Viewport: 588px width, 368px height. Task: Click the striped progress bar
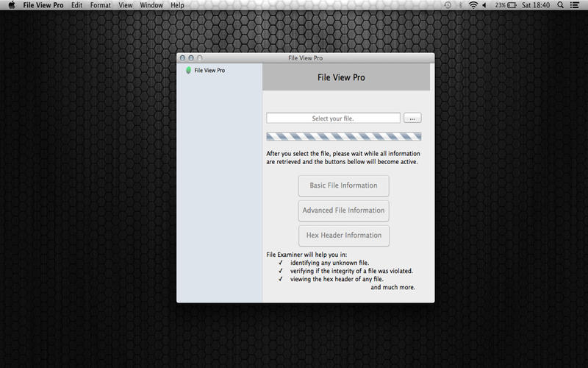point(343,137)
